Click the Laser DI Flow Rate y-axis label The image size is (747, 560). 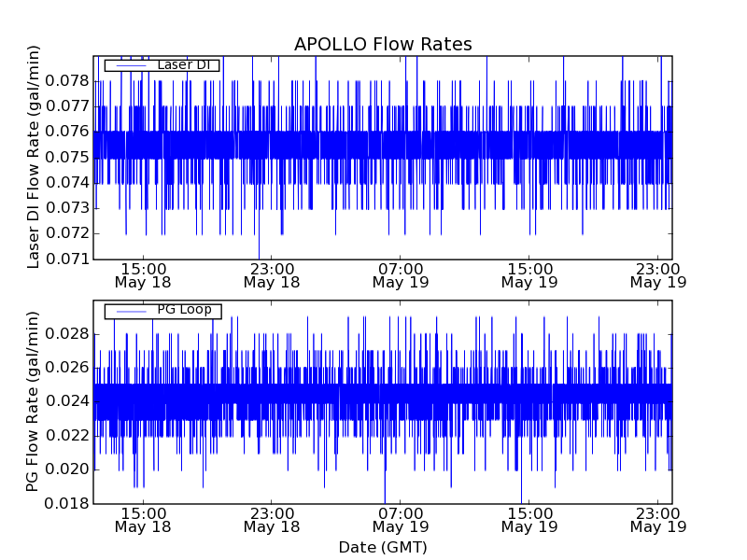coord(34,157)
